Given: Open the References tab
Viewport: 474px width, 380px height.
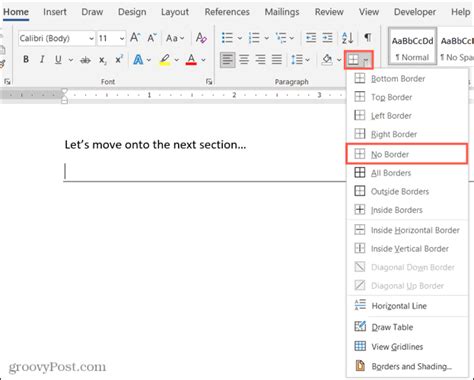Looking at the screenshot, I should tap(227, 12).
